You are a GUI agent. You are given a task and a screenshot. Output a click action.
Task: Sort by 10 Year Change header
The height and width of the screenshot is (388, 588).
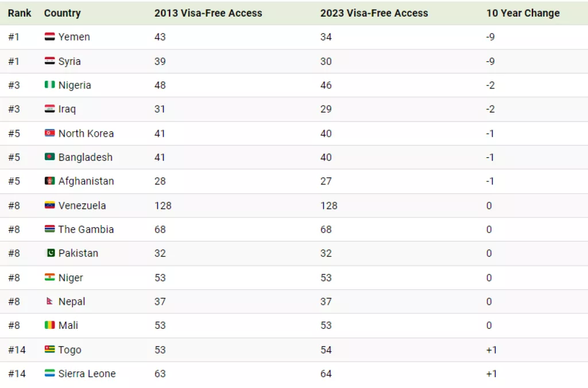[523, 13]
